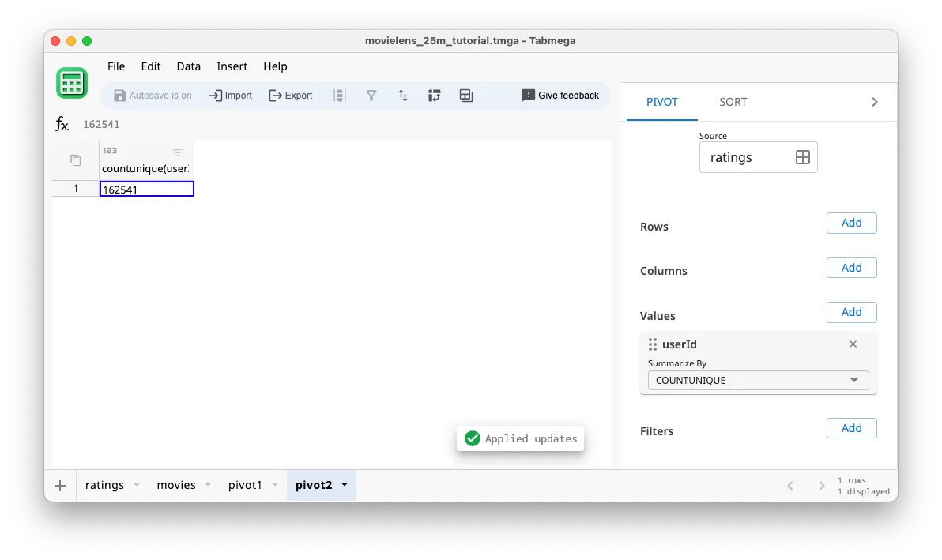
Task: Open the Data menu
Action: 188,66
